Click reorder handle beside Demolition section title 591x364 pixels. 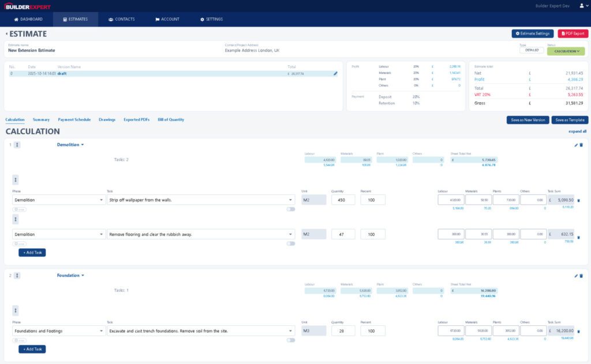(17, 145)
